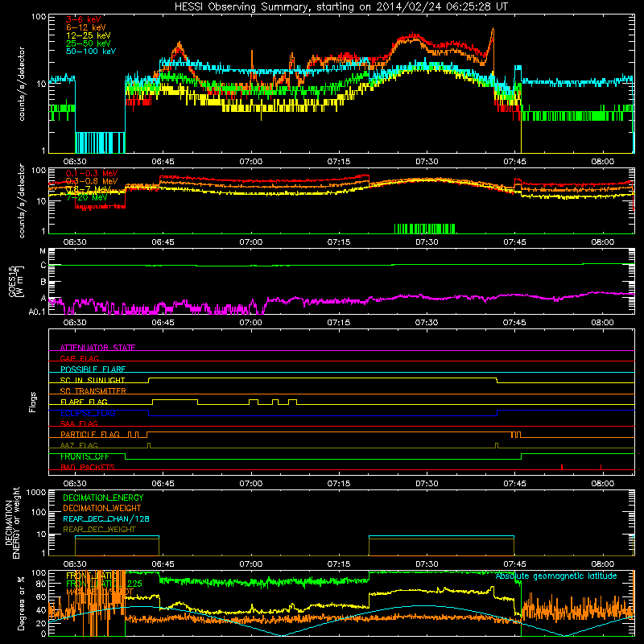Click counts/s/detector axis title of MeV panel
Image resolution: width=644 pixels, height=644 pixels.
[x=22, y=200]
